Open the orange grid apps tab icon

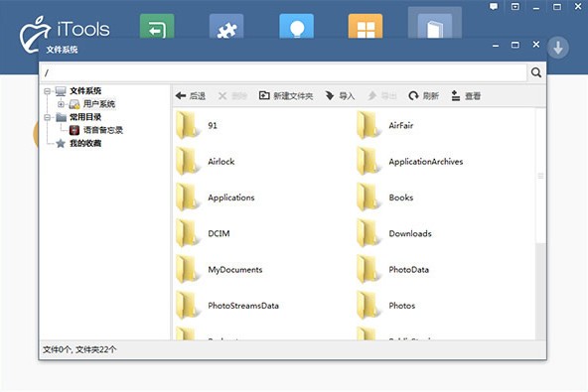coord(366,26)
